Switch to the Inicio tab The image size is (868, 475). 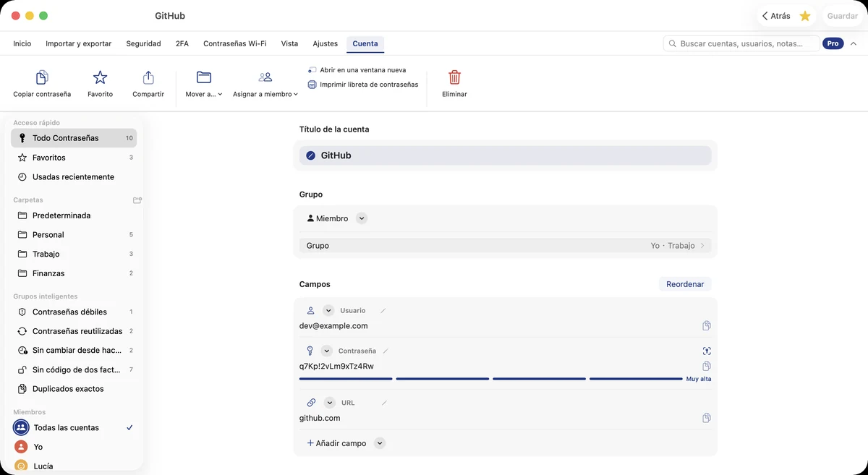[x=22, y=43]
